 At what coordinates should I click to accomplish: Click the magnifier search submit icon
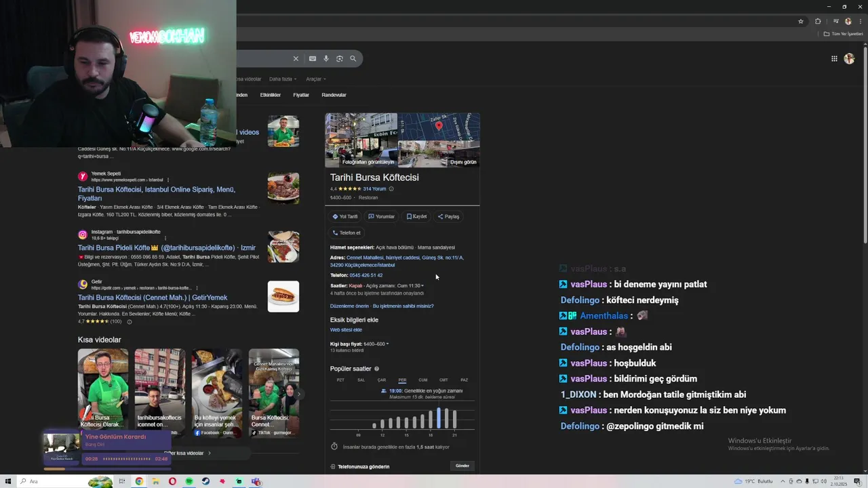click(353, 59)
